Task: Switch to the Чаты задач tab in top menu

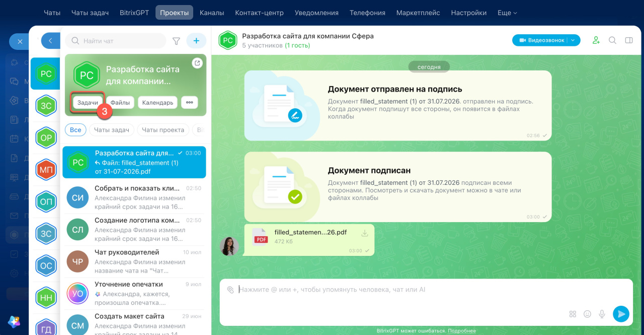Action: coord(90,13)
